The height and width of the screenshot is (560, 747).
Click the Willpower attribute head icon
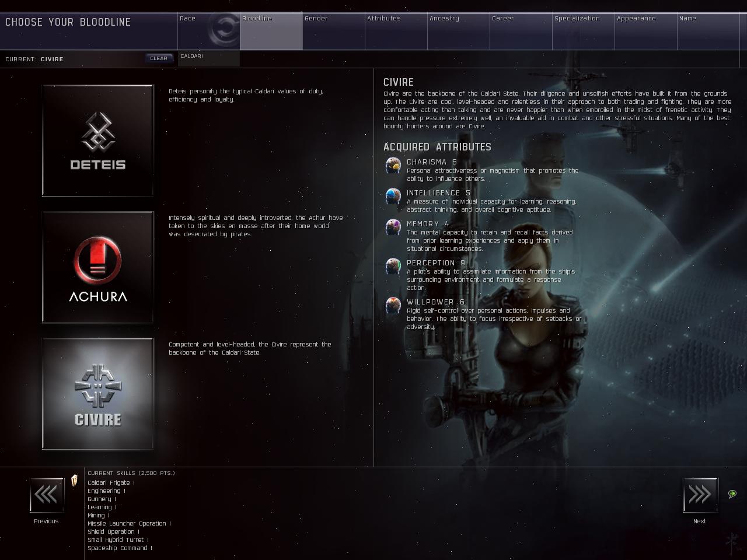coord(393,306)
